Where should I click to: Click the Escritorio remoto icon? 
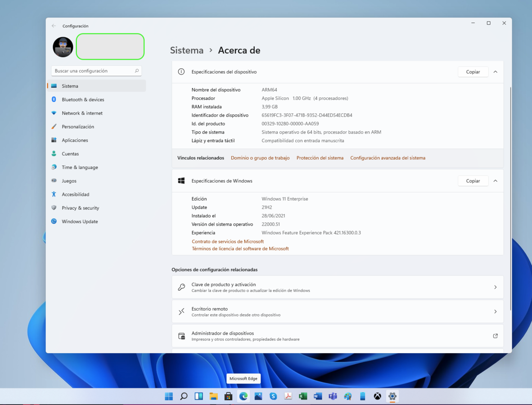pos(181,311)
